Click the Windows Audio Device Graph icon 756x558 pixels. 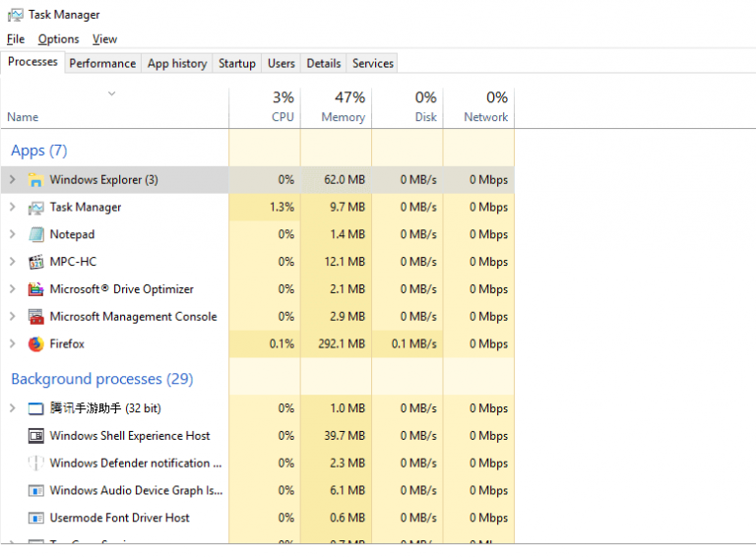35,491
